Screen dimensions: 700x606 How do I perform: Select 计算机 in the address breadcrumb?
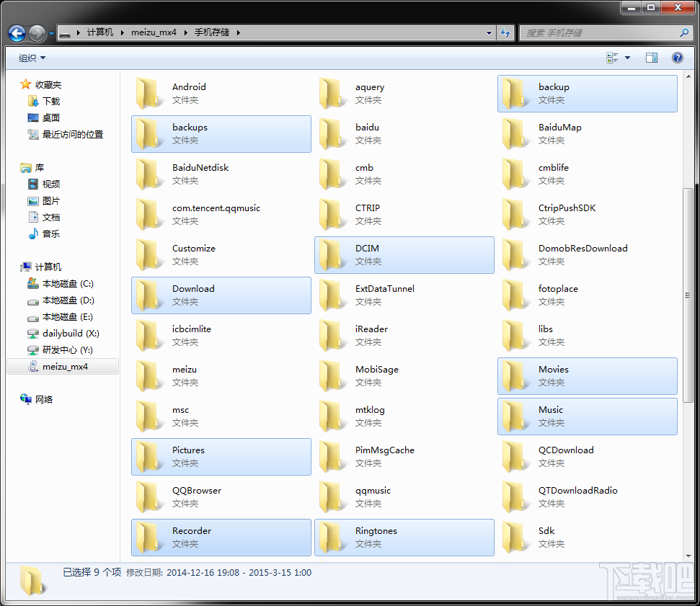[x=100, y=32]
